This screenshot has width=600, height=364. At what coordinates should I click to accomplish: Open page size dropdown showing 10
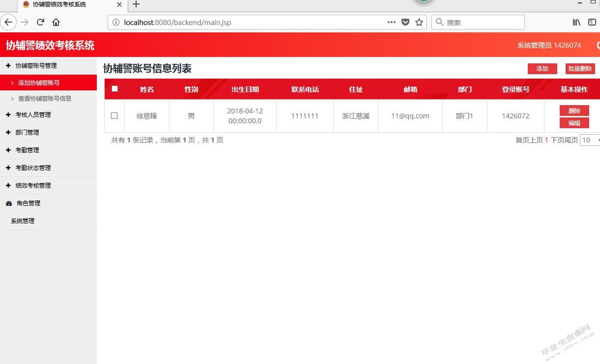[x=590, y=140]
